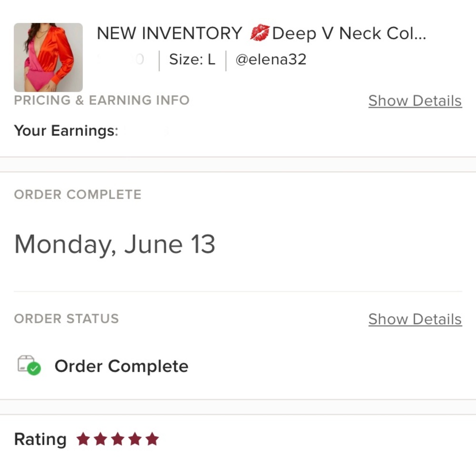The image size is (476, 476).
Task: Click the fifth rating star
Action: [x=152, y=439]
